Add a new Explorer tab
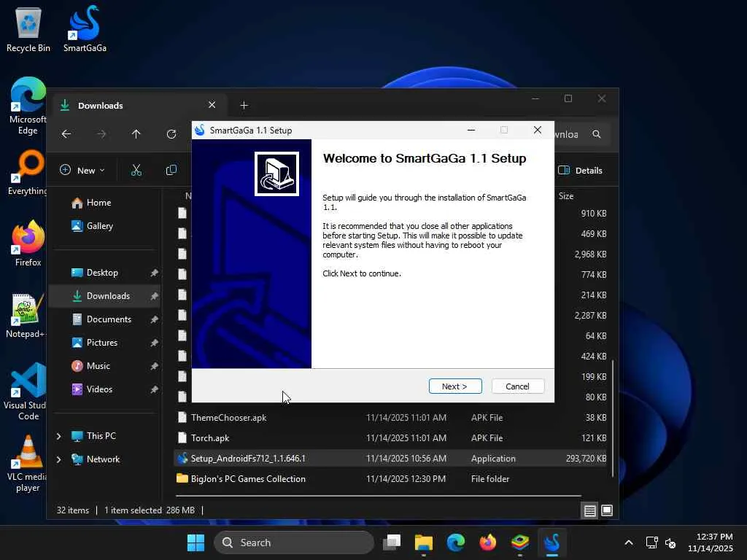 click(x=244, y=105)
